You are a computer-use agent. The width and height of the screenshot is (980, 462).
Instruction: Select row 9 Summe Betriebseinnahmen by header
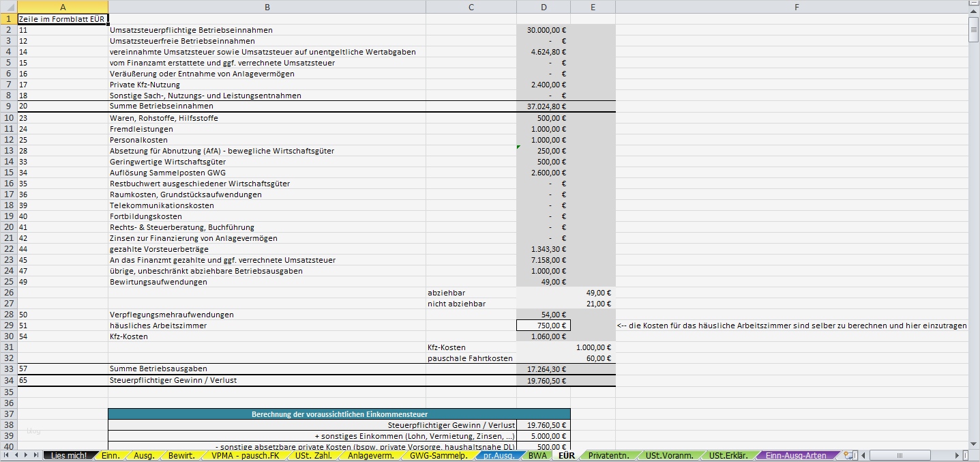(x=8, y=106)
